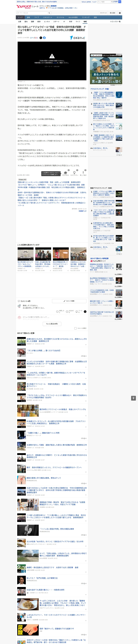Open the 藤沢 高校の同級生だった3人 article
Screen dimensions: 138x644
click(x=54, y=468)
